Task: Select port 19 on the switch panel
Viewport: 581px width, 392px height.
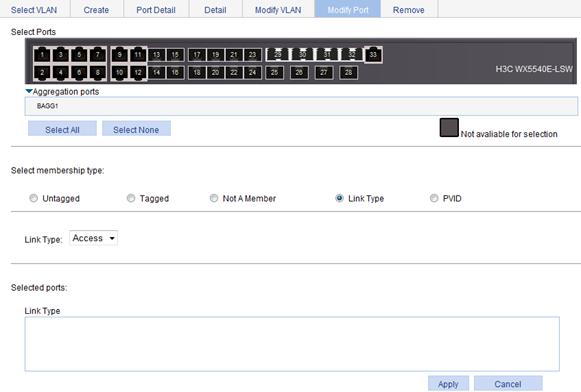Action: tap(216, 55)
